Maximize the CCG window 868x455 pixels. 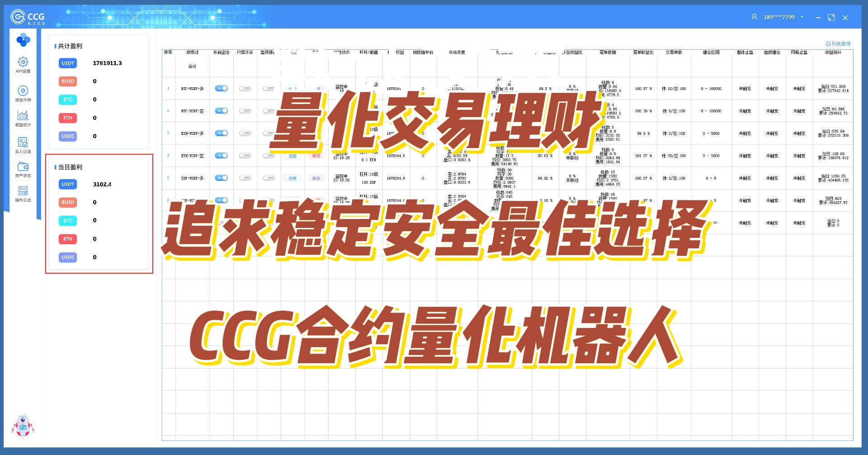(831, 17)
